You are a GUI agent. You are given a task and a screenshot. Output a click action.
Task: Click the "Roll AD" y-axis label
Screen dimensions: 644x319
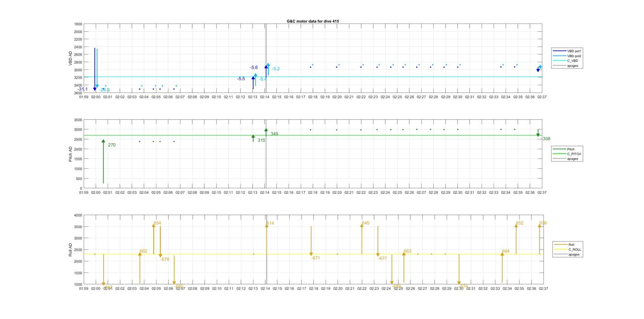(71, 250)
